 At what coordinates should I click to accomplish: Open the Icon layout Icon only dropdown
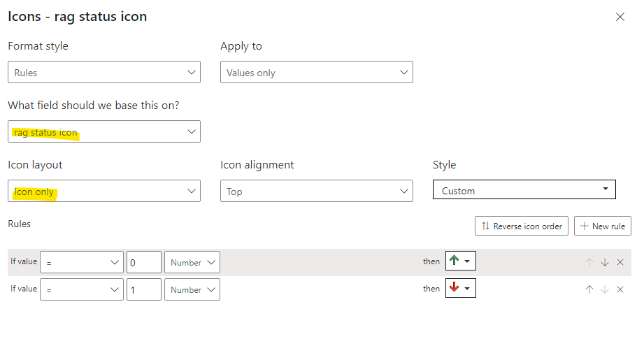[104, 191]
